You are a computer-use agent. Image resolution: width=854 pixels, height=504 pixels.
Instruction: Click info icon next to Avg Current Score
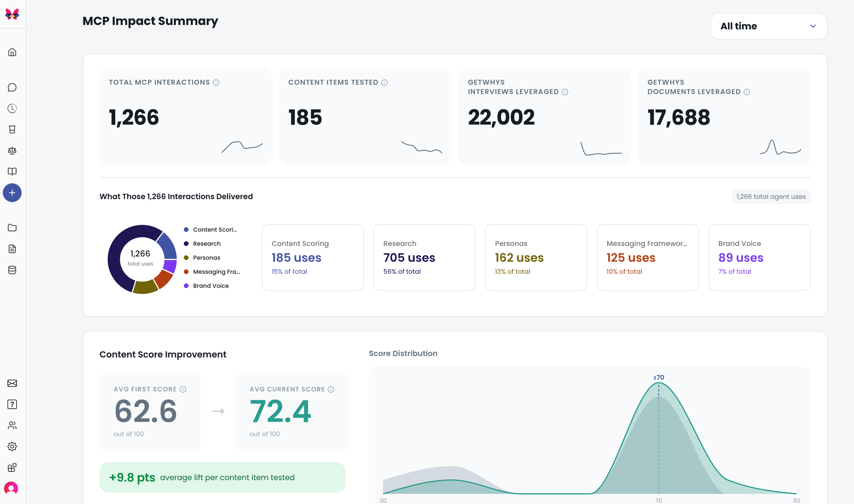[x=331, y=389]
